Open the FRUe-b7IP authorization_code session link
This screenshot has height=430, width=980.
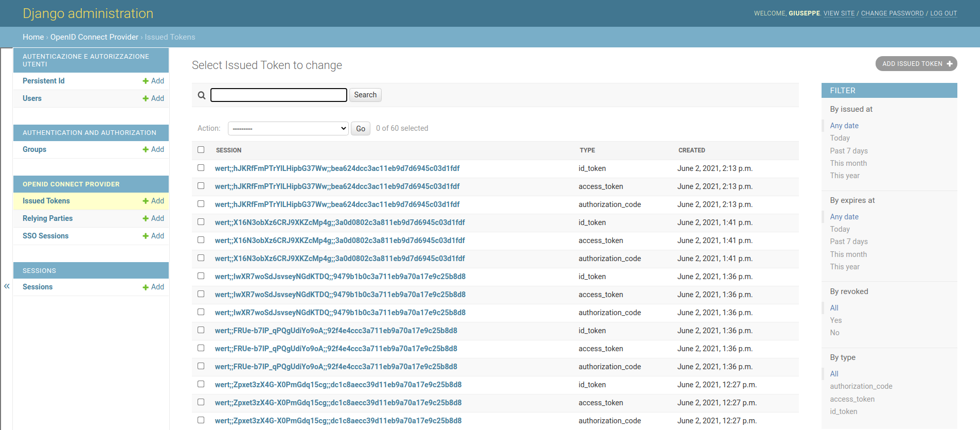click(x=336, y=367)
